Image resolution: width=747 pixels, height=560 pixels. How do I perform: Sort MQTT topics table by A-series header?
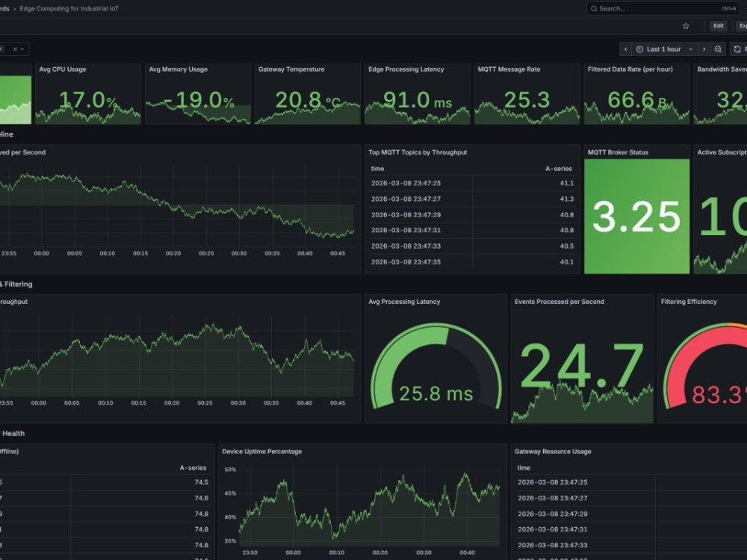click(558, 169)
